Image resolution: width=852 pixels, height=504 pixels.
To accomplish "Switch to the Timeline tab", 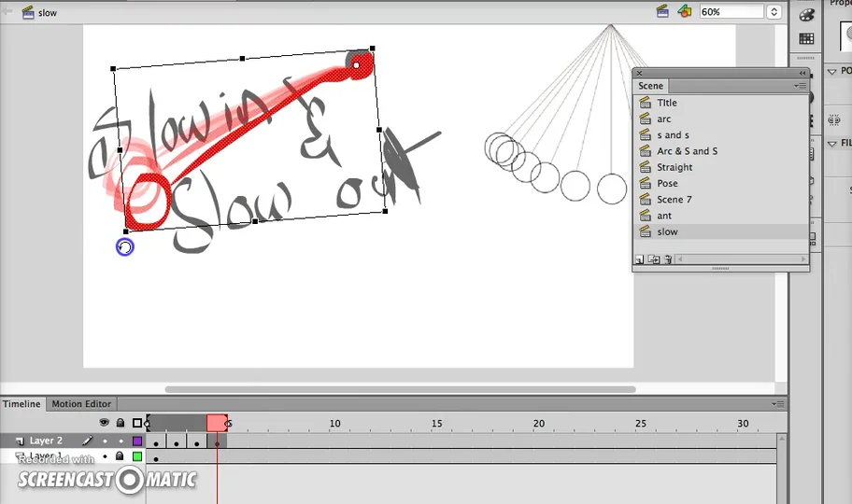I will tap(21, 404).
